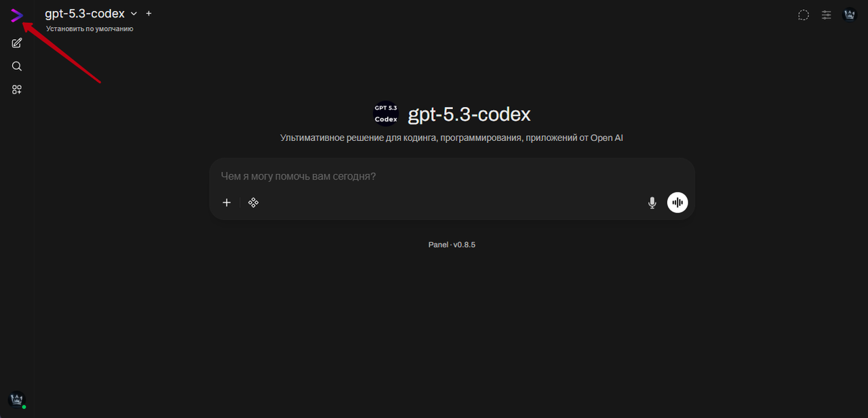
Task: Start voice mode with waveform button
Action: [x=677, y=203]
